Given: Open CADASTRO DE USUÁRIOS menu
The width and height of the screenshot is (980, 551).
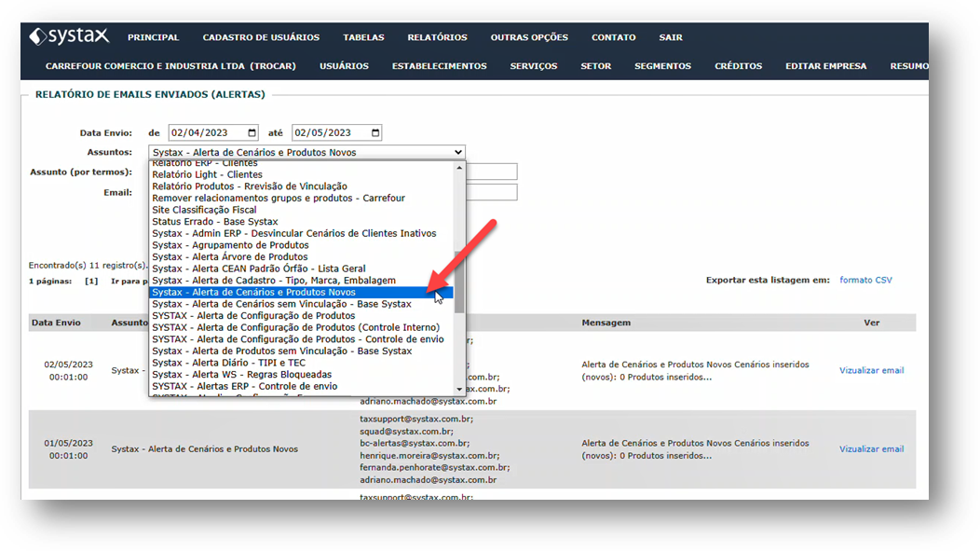Looking at the screenshot, I should tap(261, 37).
